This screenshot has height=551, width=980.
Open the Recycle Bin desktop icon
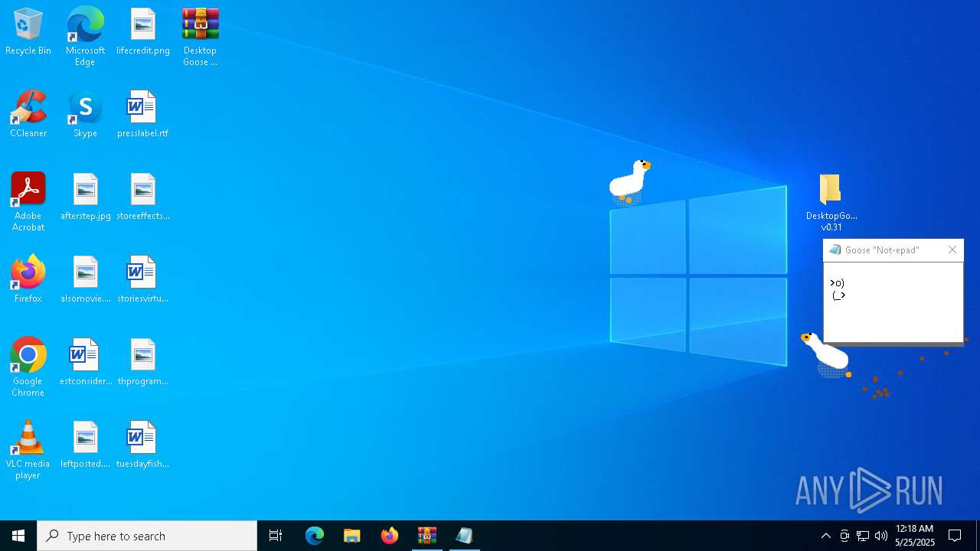[28, 32]
